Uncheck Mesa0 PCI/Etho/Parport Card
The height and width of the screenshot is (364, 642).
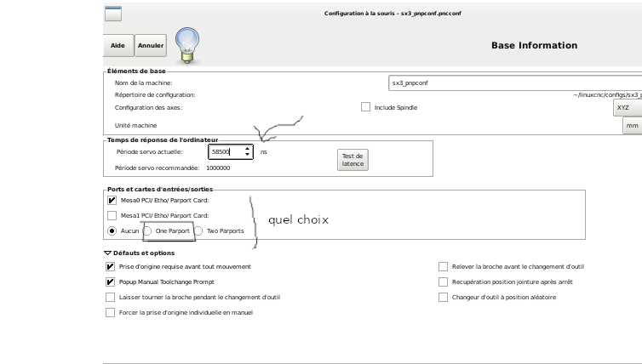[x=112, y=200]
